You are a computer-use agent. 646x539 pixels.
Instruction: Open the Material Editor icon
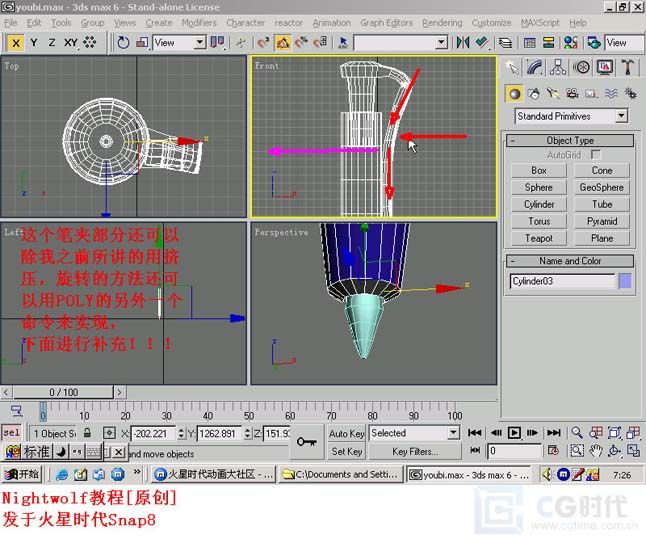click(x=571, y=43)
